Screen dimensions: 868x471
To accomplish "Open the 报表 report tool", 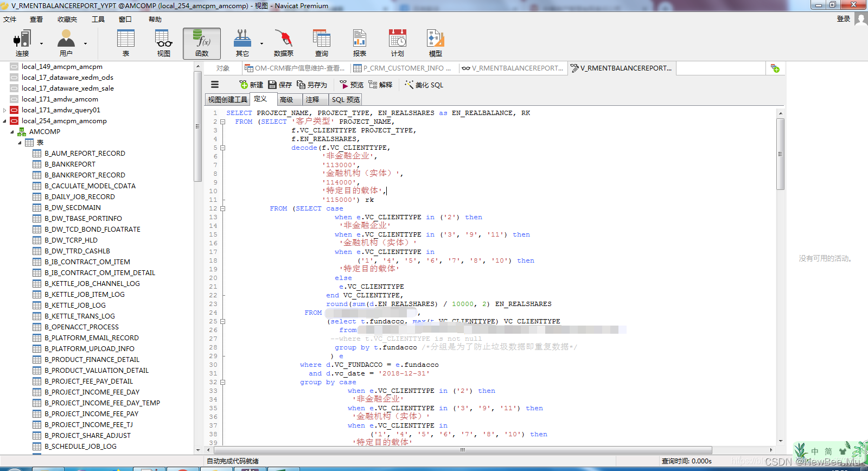I will [359, 43].
